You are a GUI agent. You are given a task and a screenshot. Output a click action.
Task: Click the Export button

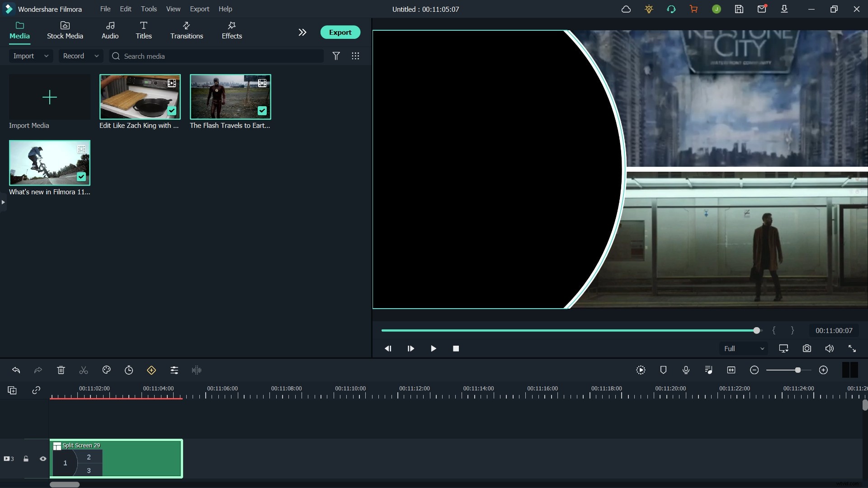340,32
